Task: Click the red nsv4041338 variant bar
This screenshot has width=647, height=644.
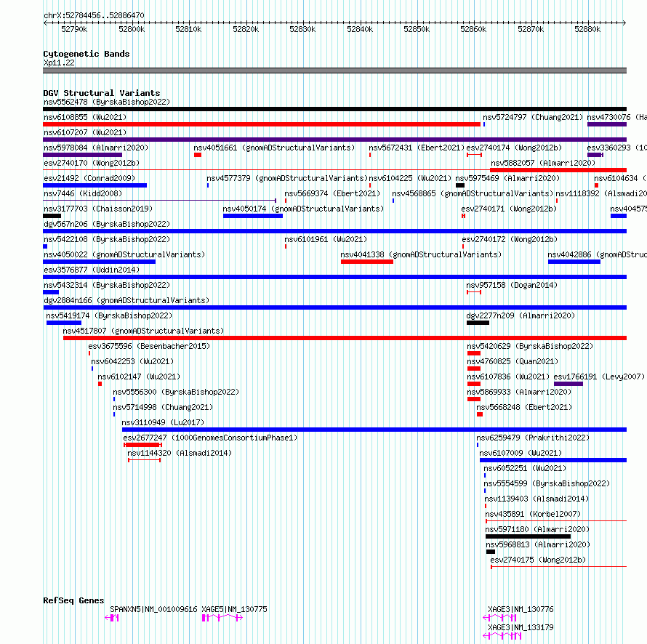Action: pyautogui.click(x=367, y=262)
